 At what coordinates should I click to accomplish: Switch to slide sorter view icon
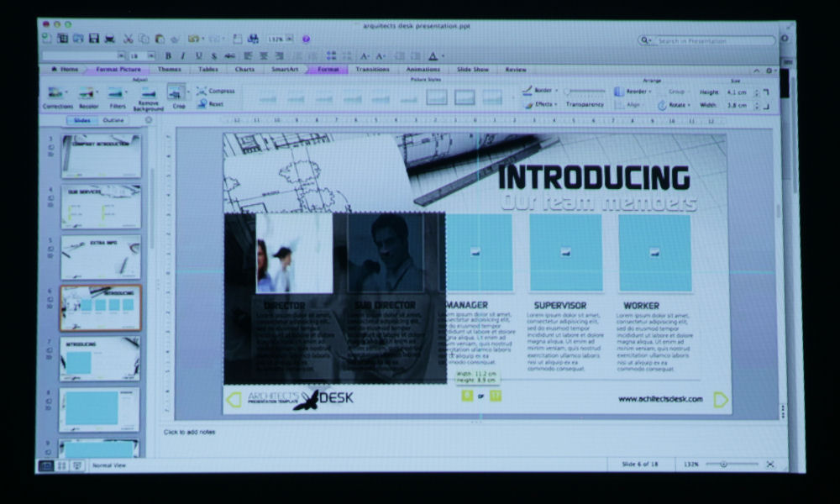tap(61, 465)
